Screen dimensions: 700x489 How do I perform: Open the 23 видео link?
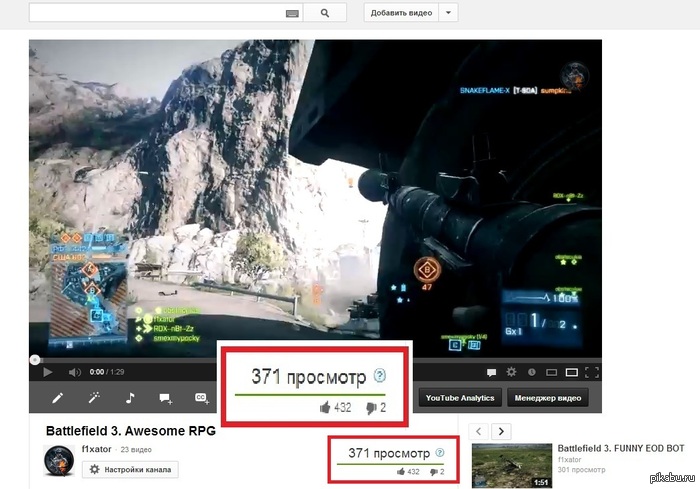coord(136,450)
